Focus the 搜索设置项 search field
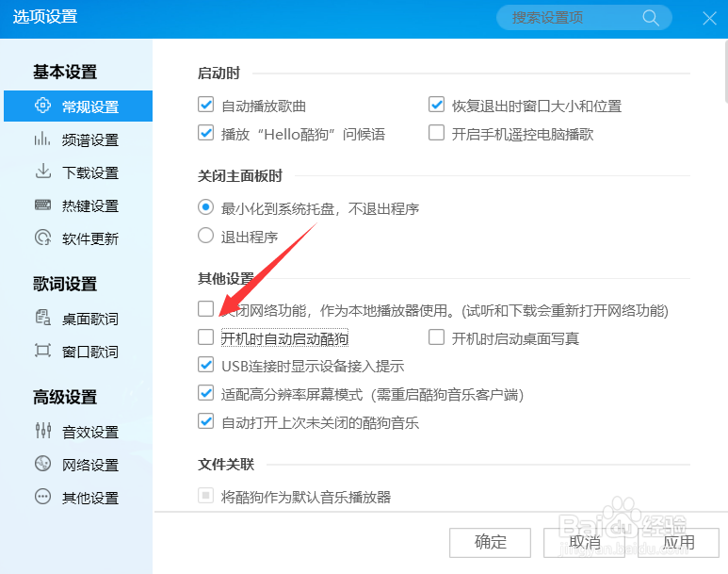The width and height of the screenshot is (728, 574). (584, 18)
